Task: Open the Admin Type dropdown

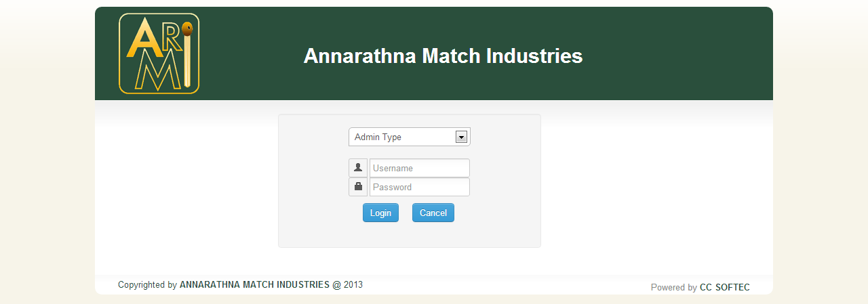Action: (404, 137)
